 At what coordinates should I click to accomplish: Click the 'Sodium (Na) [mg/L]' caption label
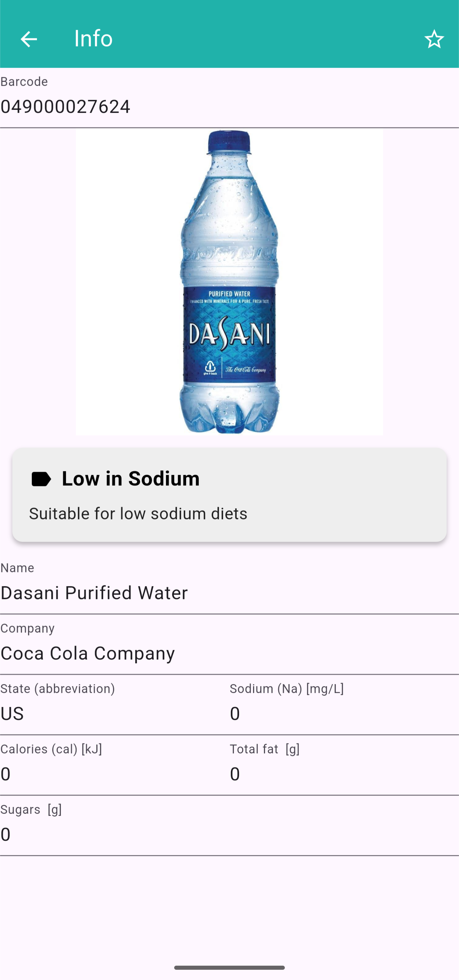point(287,688)
